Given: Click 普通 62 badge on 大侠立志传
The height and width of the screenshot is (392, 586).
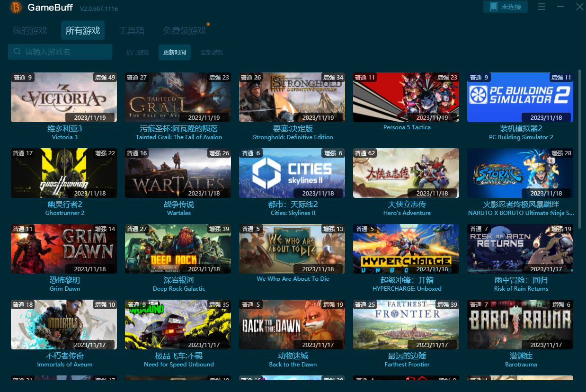Looking at the screenshot, I should click(x=365, y=153).
